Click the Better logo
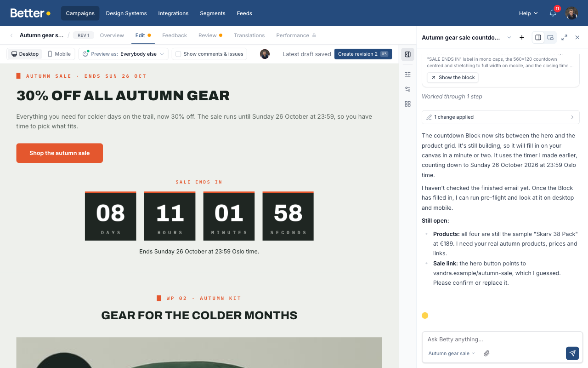 [30, 13]
